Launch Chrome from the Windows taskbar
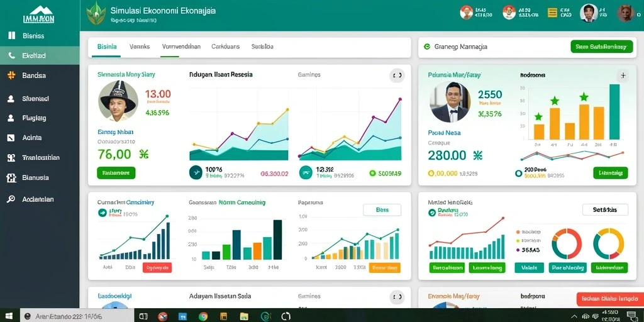 pyautogui.click(x=203, y=316)
